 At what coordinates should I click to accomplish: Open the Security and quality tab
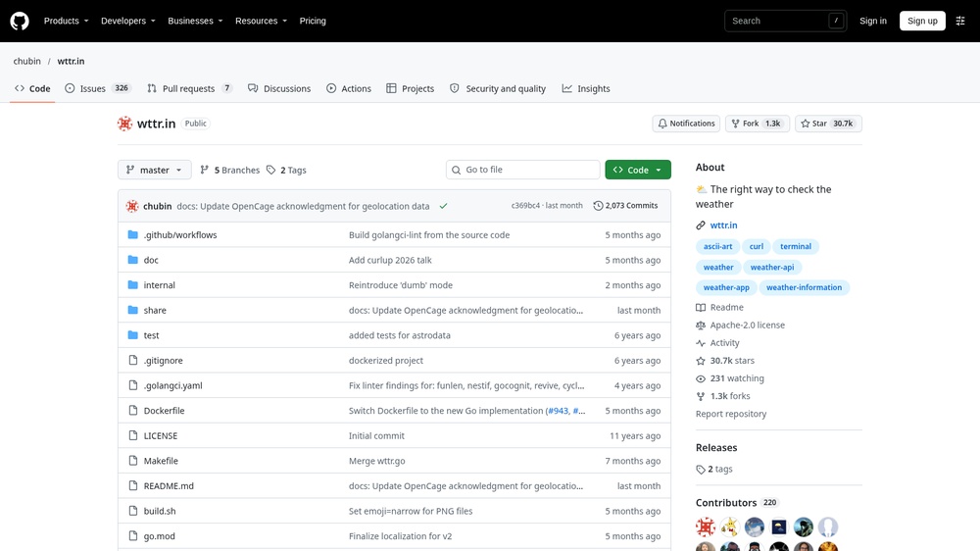tap(498, 88)
